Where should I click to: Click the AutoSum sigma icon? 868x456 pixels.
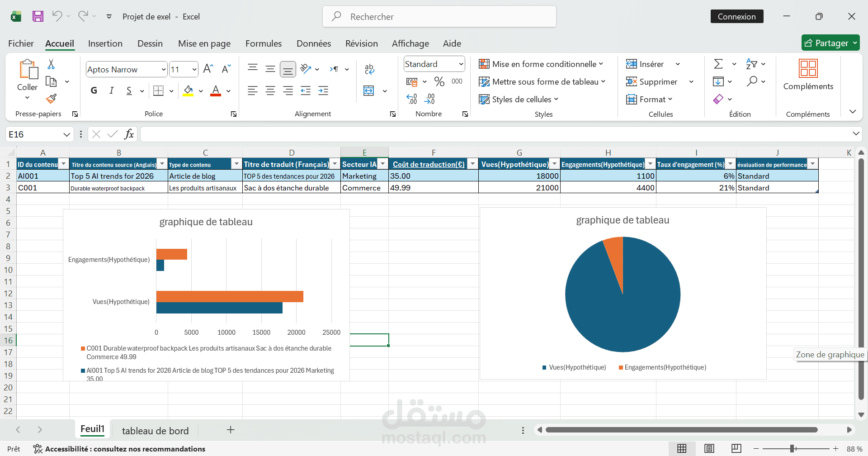click(x=718, y=64)
